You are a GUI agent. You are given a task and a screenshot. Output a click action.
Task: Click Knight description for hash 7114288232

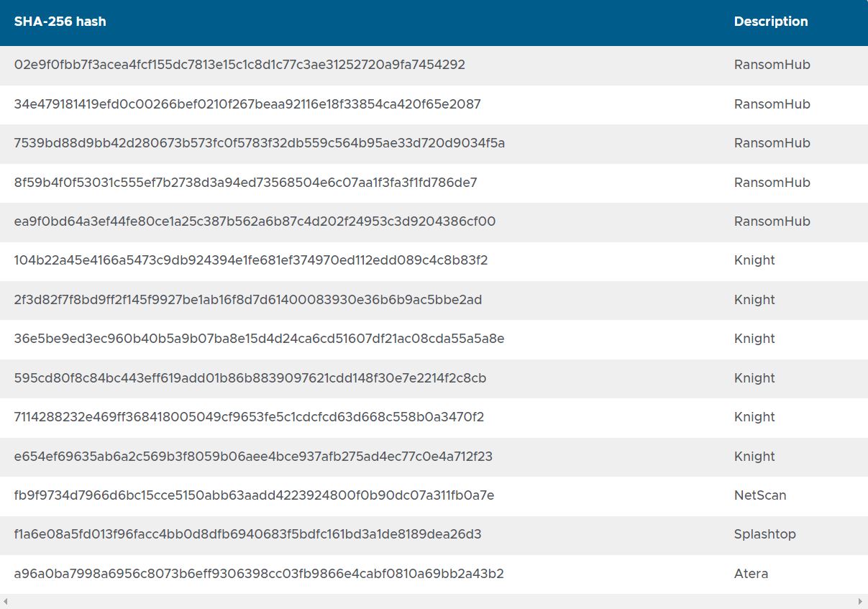(x=754, y=417)
